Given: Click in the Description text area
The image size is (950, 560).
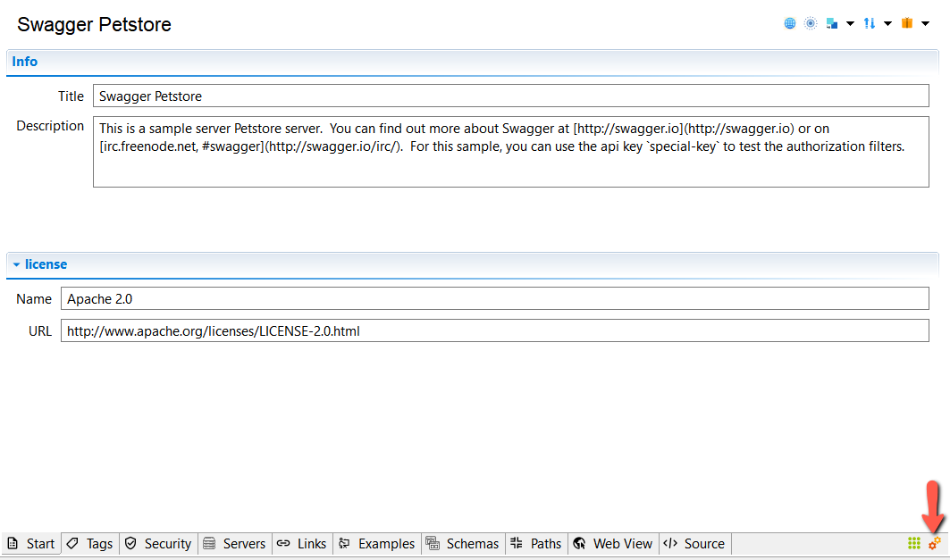Looking at the screenshot, I should pos(510,152).
